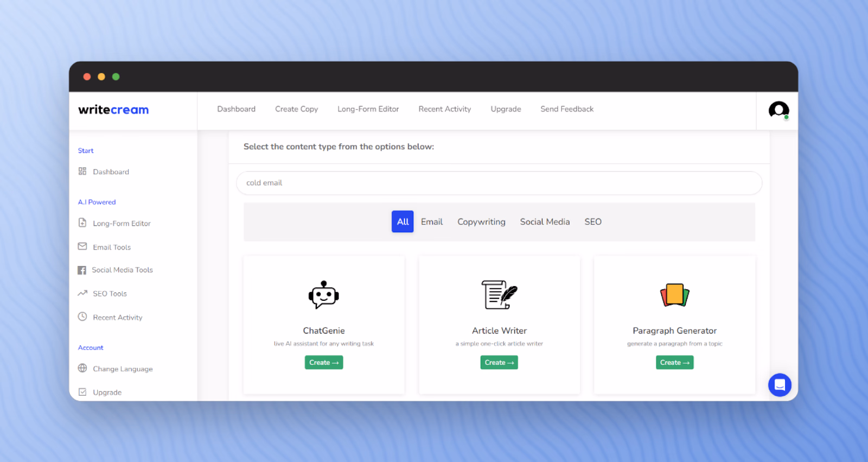
Task: Click the Paragraph Generator card title
Action: [x=674, y=331]
